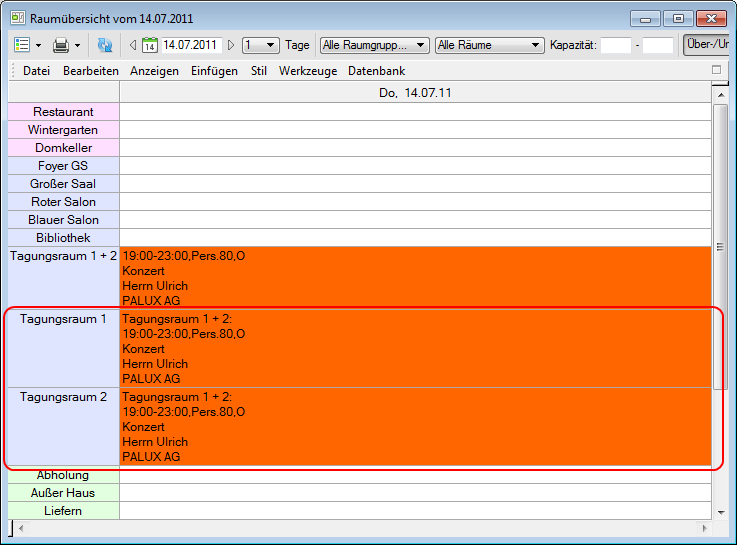The width and height of the screenshot is (737, 545).
Task: Expand the Alle Räume room filter
Action: click(536, 45)
